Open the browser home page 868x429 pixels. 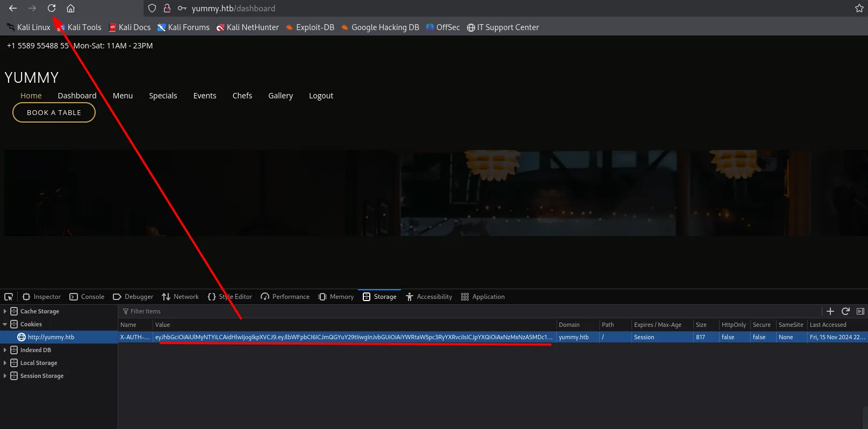pos(70,8)
